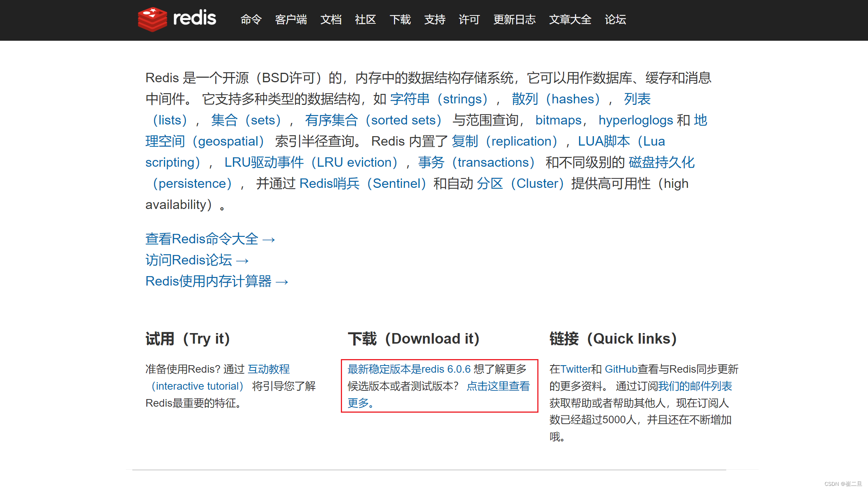Click the Redis logo in the header

[177, 19]
